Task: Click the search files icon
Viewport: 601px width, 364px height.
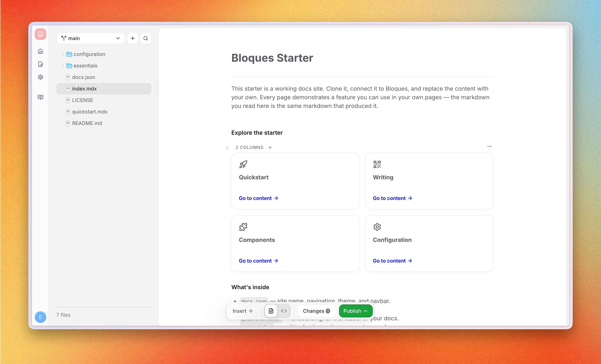Action: (146, 38)
